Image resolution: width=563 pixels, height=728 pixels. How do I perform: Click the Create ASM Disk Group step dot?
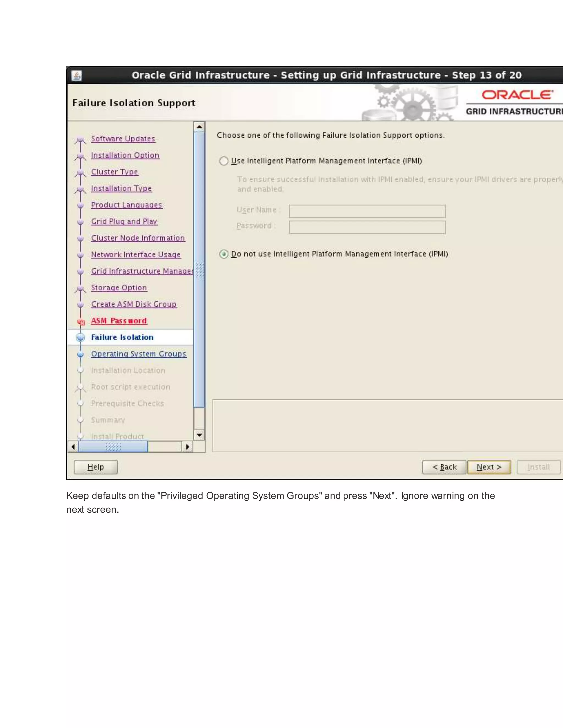80,305
